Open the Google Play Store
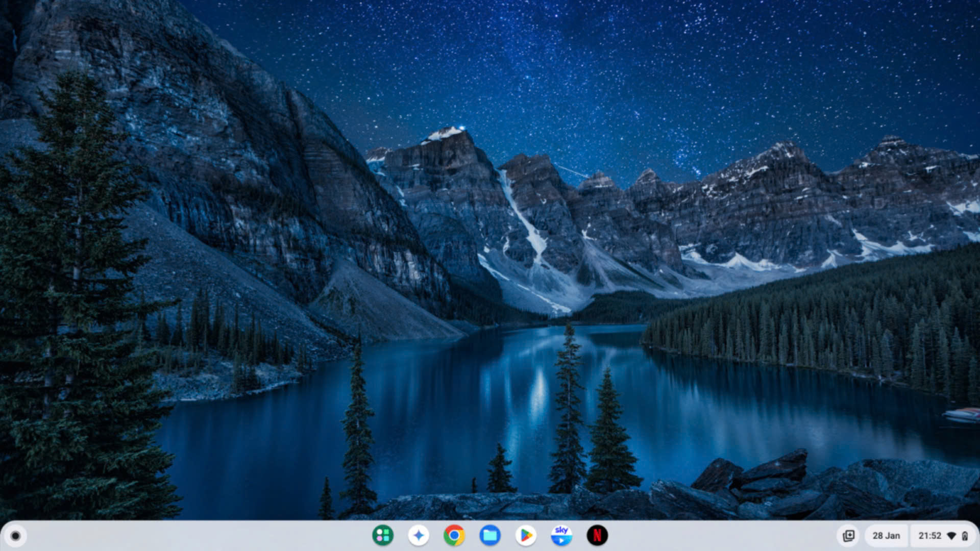The image size is (980, 551). click(x=526, y=535)
